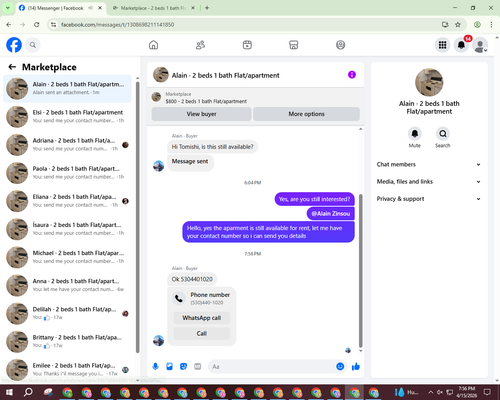Open Adriana chat in the list
The height and width of the screenshot is (400, 500).
tap(68, 145)
